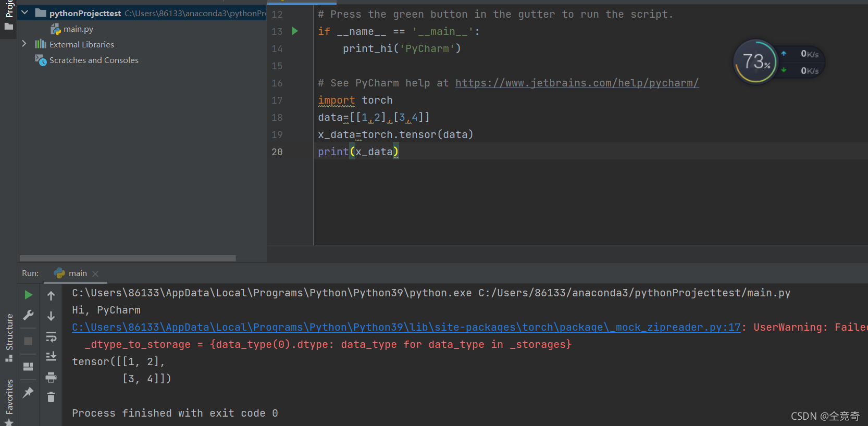The image size is (868, 426).
Task: Toggle soft-wrap in console output
Action: (51, 337)
